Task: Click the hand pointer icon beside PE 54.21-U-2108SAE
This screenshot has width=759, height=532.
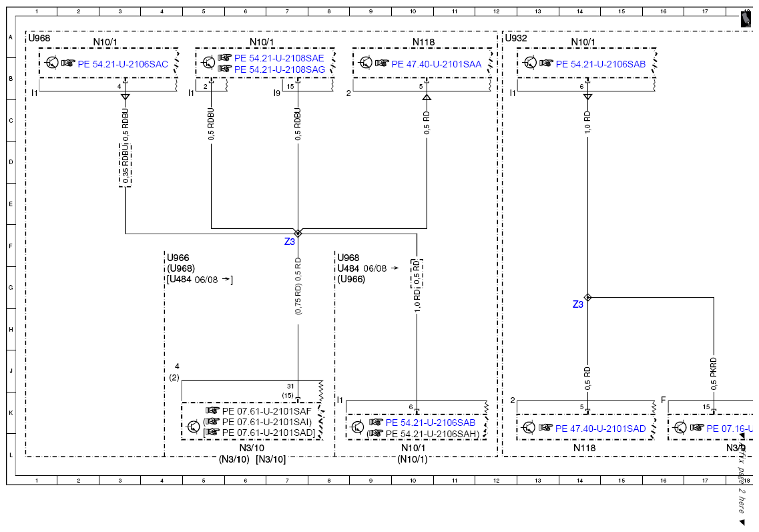Action: pos(224,57)
